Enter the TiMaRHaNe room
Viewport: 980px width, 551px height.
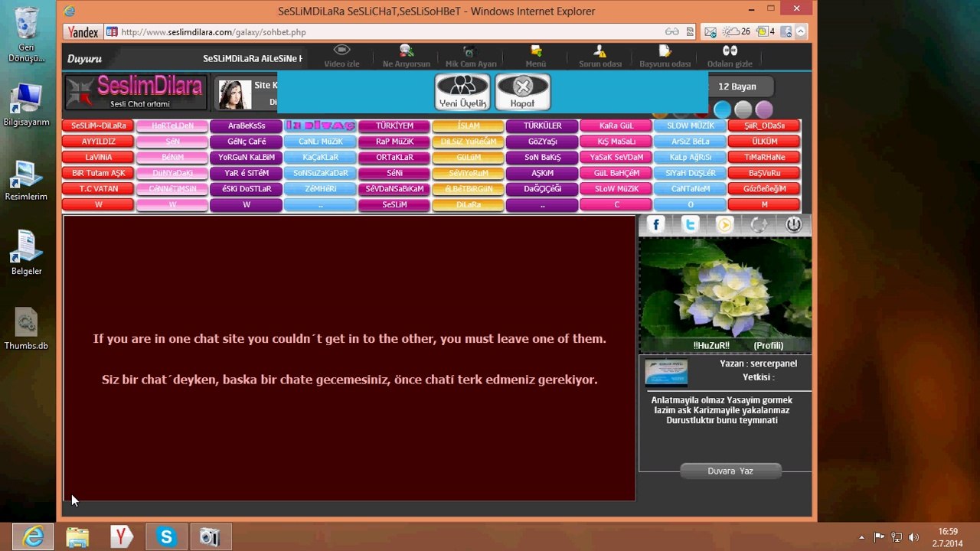coord(764,157)
